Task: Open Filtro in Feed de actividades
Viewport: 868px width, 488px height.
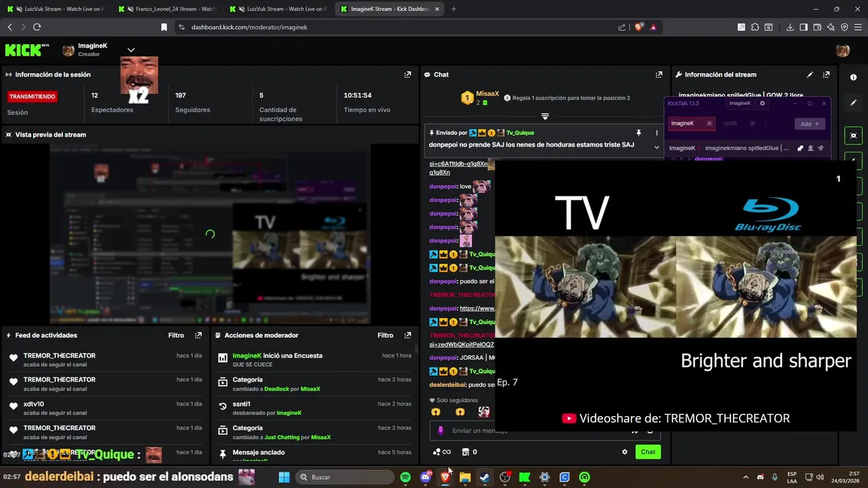Action: (x=176, y=335)
